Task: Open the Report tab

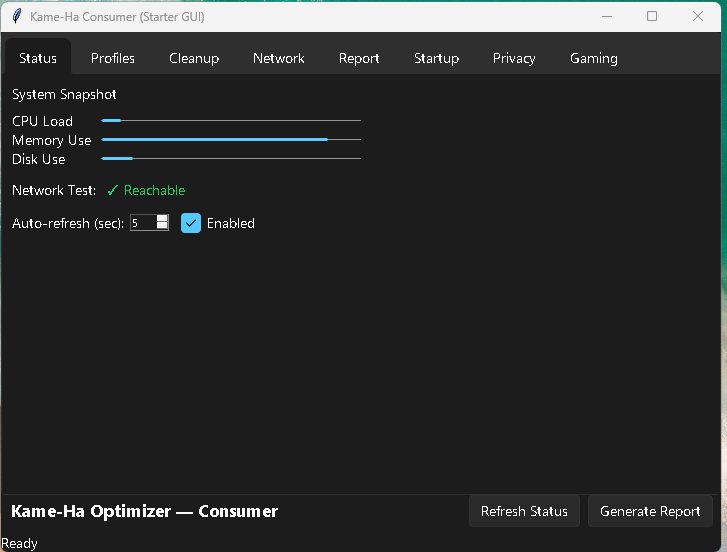Action: click(359, 58)
